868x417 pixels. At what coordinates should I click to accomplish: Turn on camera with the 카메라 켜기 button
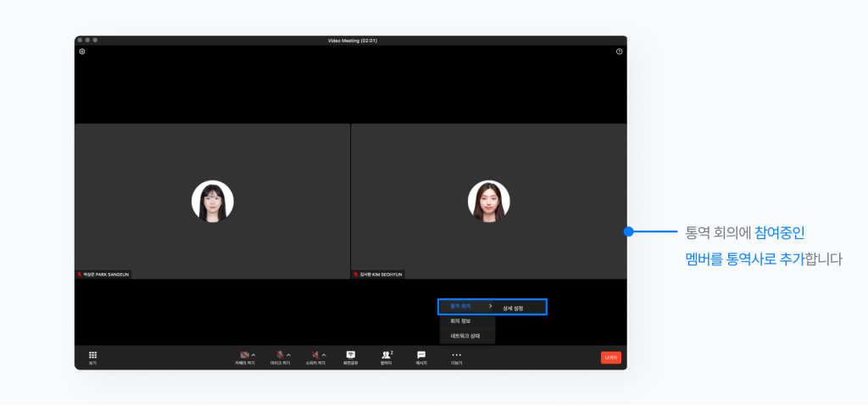click(x=244, y=355)
